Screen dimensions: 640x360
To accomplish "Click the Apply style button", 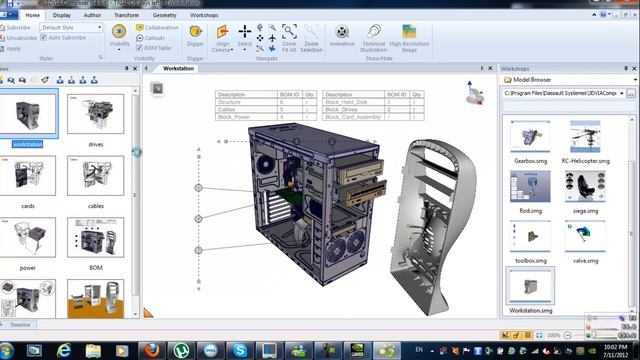I will [x=10, y=48].
